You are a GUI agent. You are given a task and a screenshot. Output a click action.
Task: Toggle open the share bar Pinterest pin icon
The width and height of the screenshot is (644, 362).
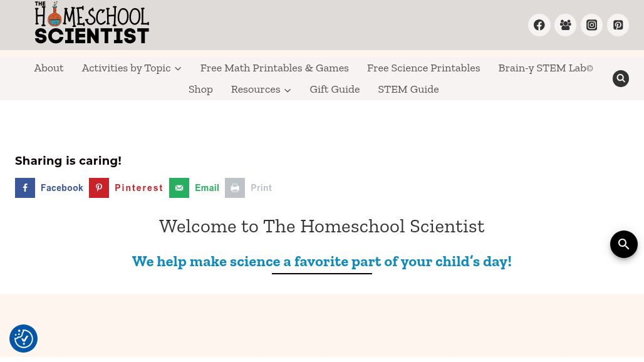99,188
